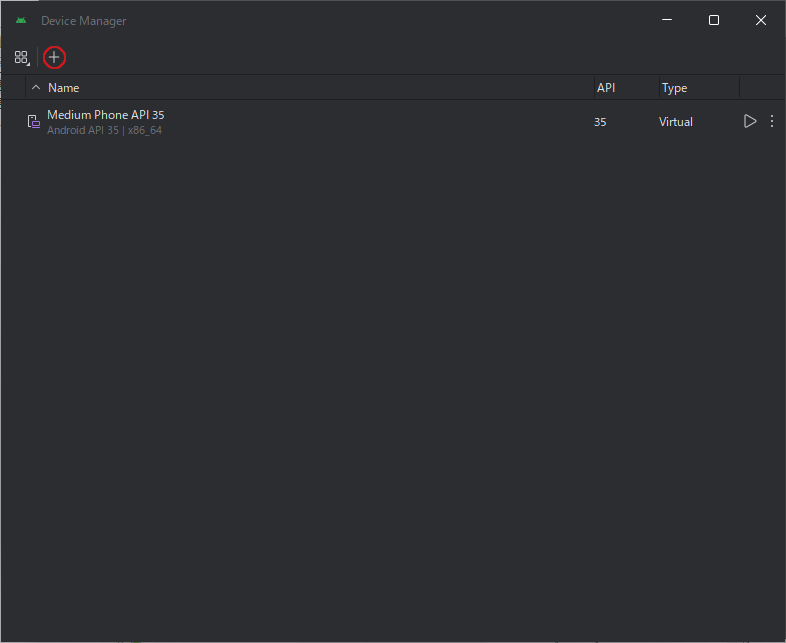
Task: Click the Virtual type cell
Action: coord(676,122)
